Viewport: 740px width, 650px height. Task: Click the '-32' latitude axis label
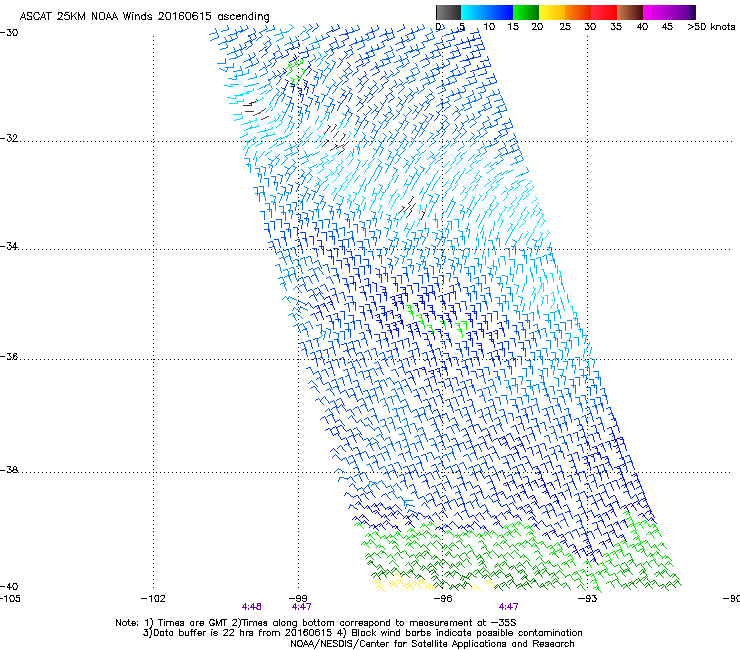[x=9, y=138]
